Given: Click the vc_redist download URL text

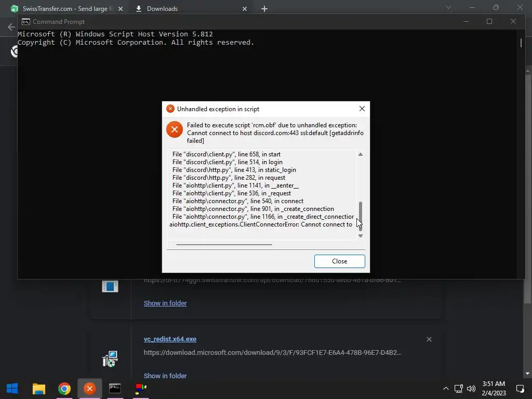Looking at the screenshot, I should coord(272,353).
